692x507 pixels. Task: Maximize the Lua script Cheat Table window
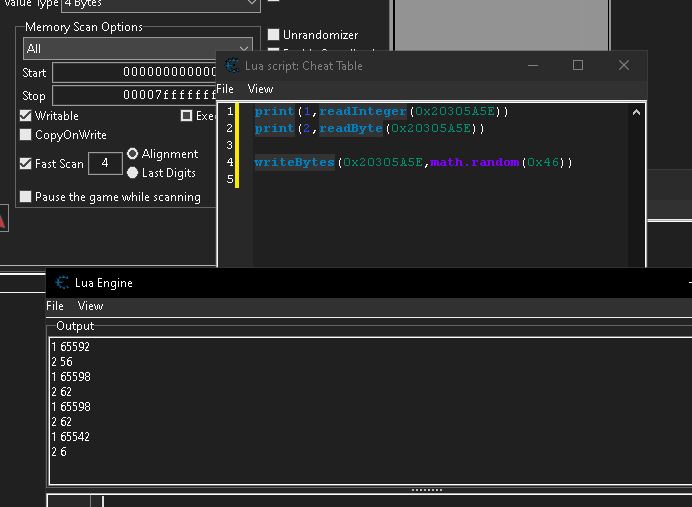pyautogui.click(x=577, y=66)
